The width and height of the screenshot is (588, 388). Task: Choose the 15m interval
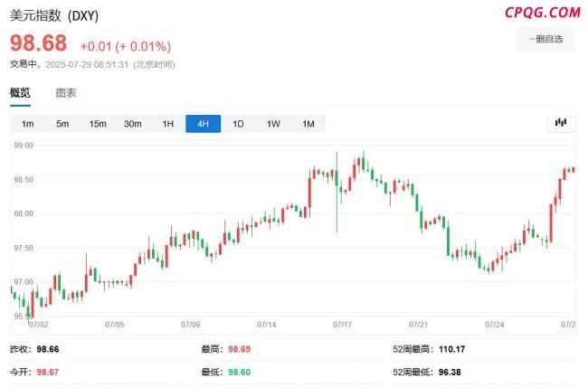98,124
